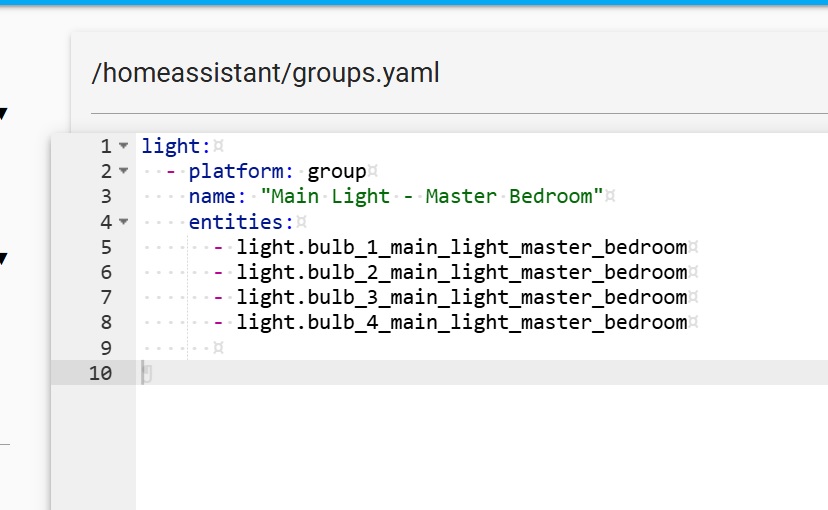Click the bulb_1 entity entry

tap(462, 247)
